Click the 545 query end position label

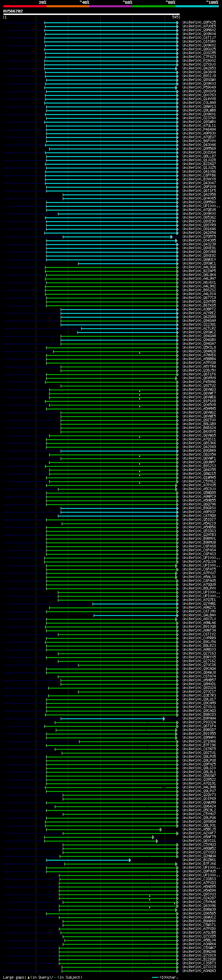[175, 17]
